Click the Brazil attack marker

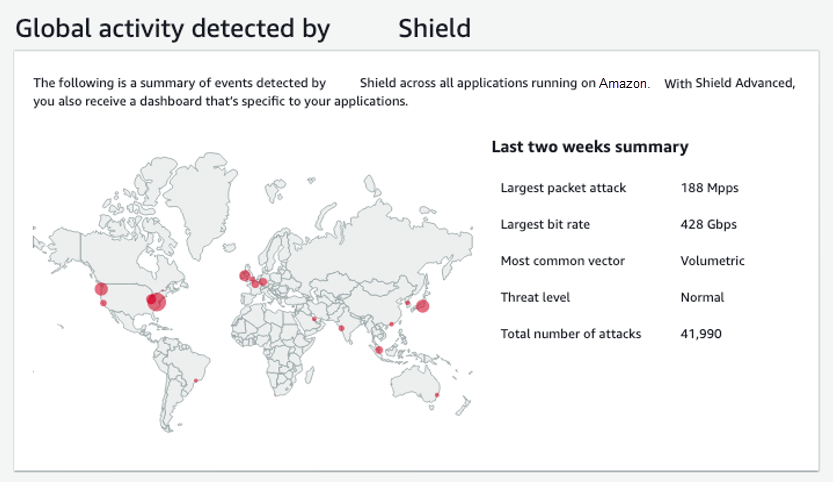[196, 381]
